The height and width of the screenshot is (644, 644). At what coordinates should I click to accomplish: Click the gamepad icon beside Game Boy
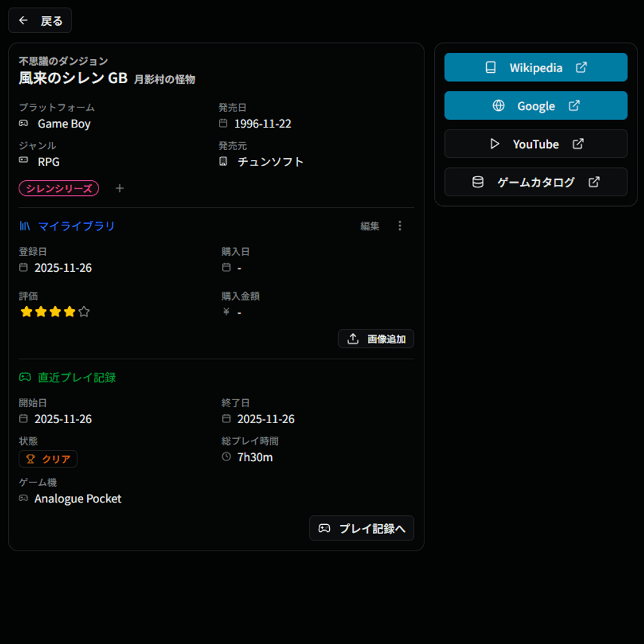coord(23,123)
